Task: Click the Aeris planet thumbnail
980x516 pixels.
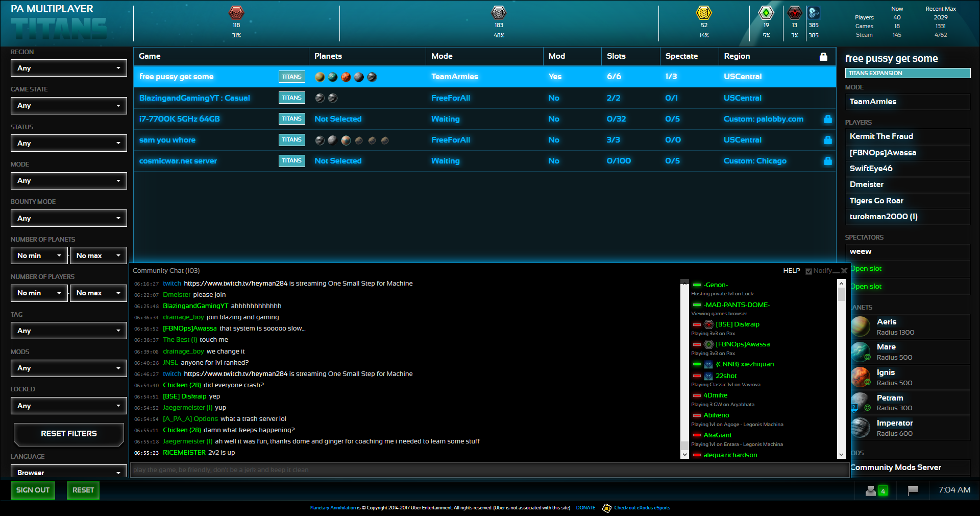Action: pyautogui.click(x=861, y=326)
